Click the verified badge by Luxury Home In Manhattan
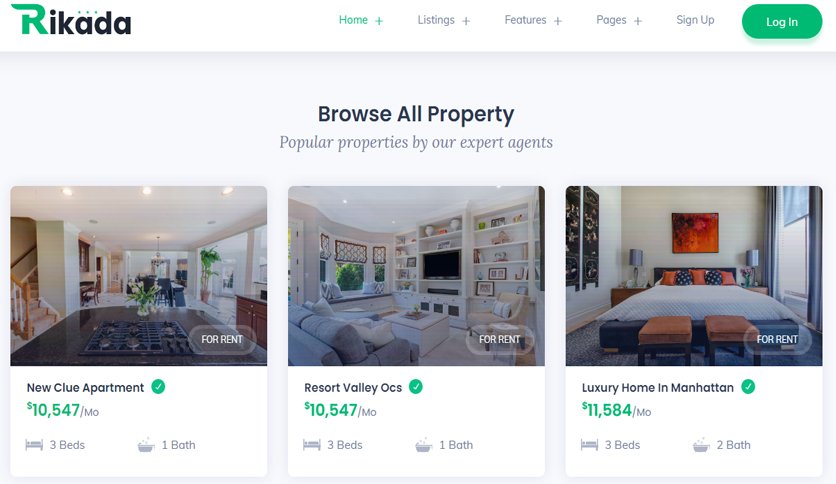The width and height of the screenshot is (836, 484). tap(748, 386)
